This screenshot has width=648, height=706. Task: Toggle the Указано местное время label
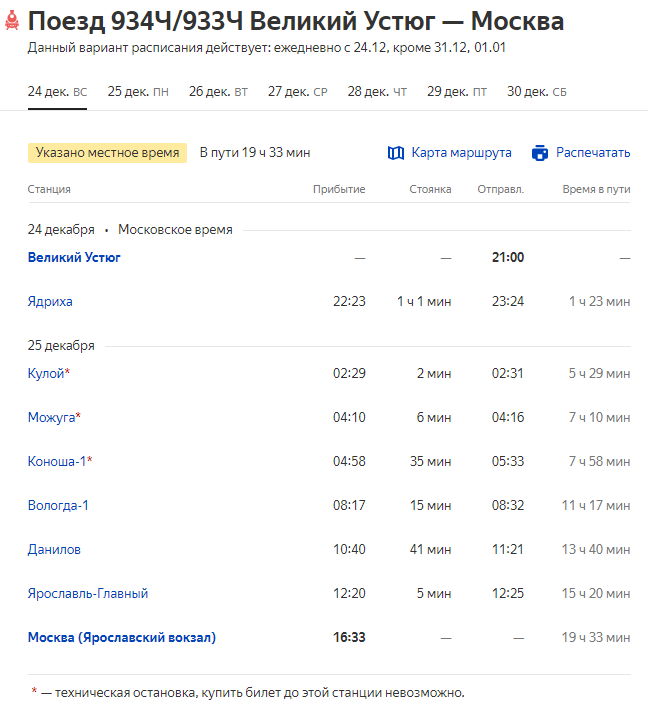click(x=107, y=153)
